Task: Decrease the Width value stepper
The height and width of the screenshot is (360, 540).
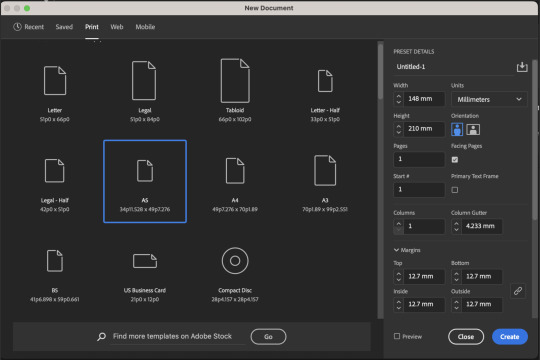Action: pos(398,102)
